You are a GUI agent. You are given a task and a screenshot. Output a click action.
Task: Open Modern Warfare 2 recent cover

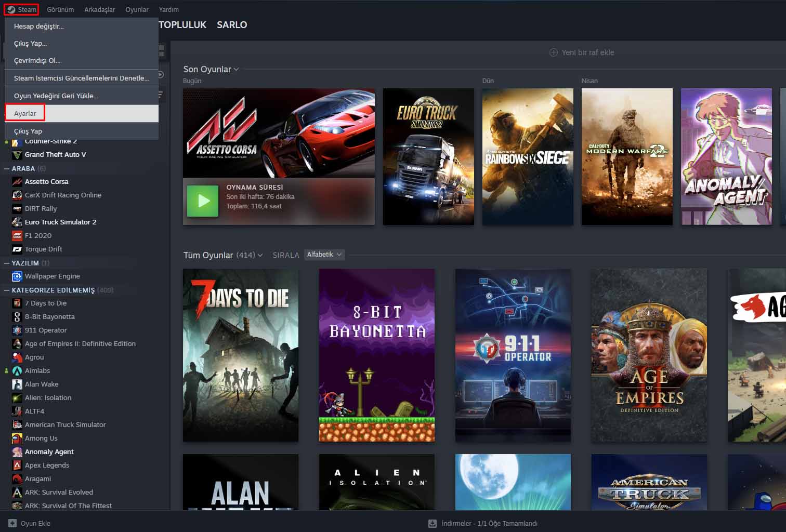click(x=627, y=156)
